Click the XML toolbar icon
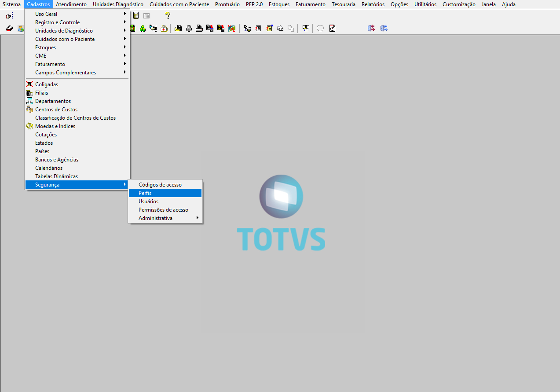560x392 pixels. tap(232, 28)
